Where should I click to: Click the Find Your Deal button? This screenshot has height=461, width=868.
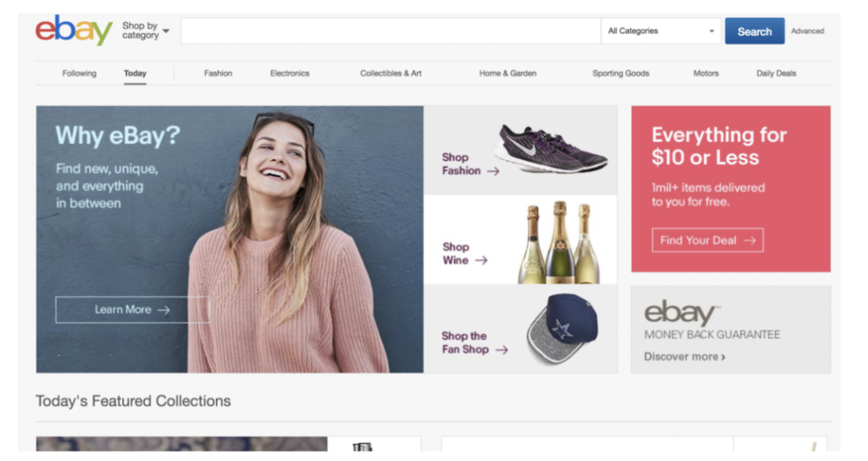(708, 240)
